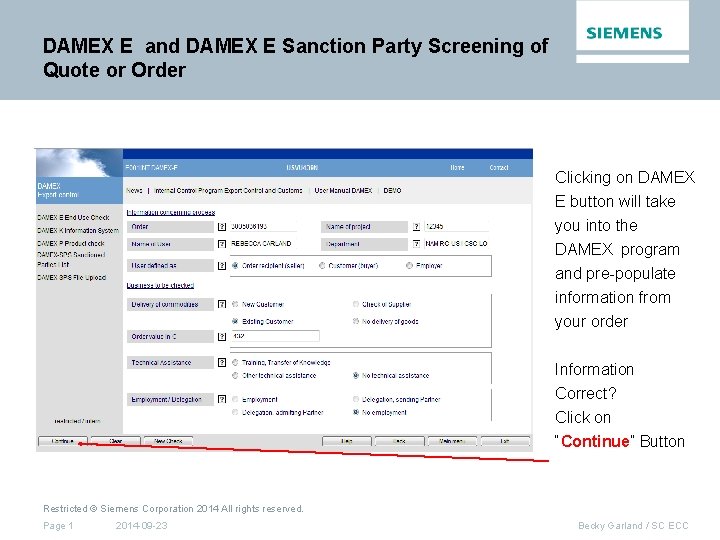
Task: Open help icon for User defined as
Action: tap(222, 265)
